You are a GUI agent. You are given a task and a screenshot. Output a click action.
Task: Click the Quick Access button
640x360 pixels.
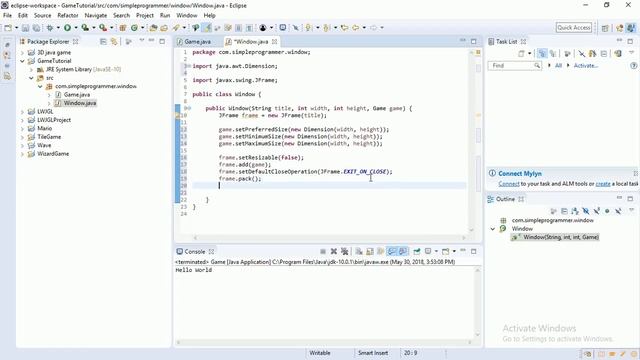[574, 27]
